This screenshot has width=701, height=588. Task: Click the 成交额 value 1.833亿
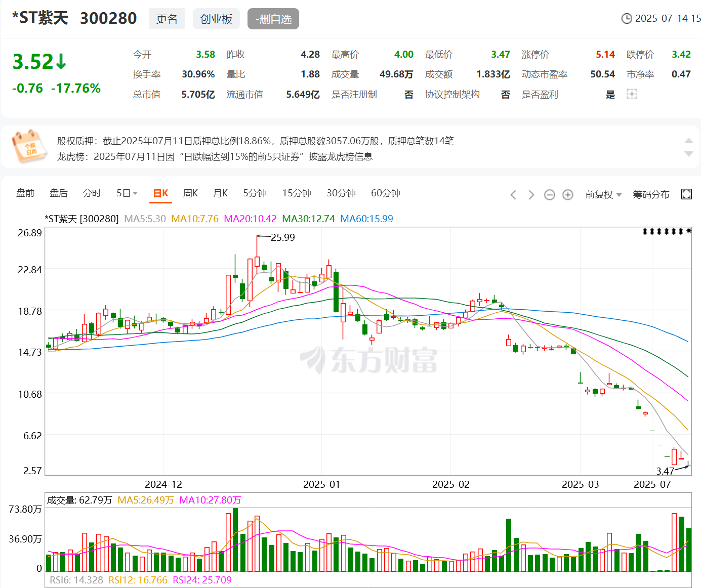(493, 74)
